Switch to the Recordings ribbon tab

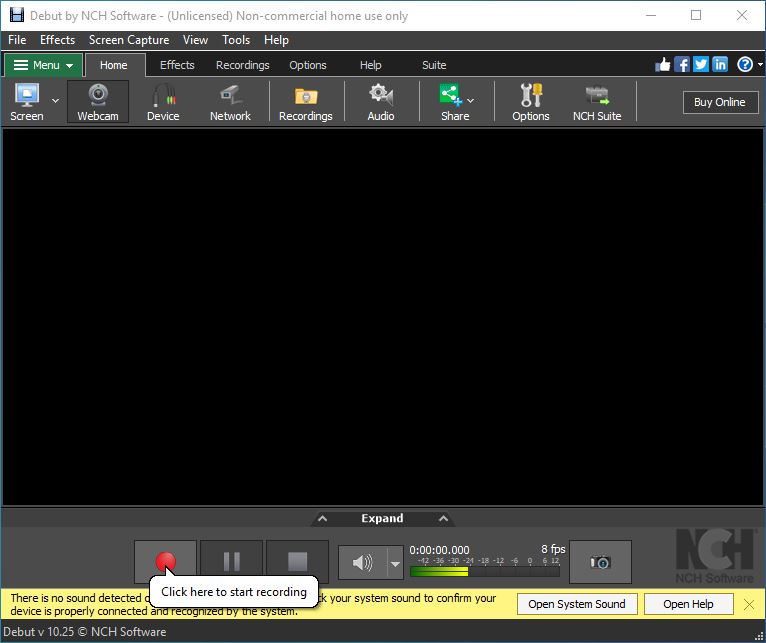(243, 65)
